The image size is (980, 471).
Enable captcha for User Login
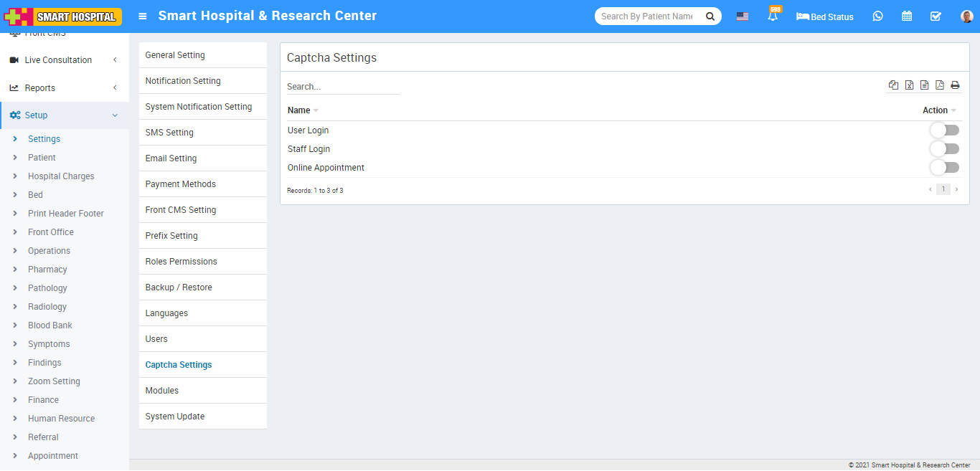click(x=944, y=130)
